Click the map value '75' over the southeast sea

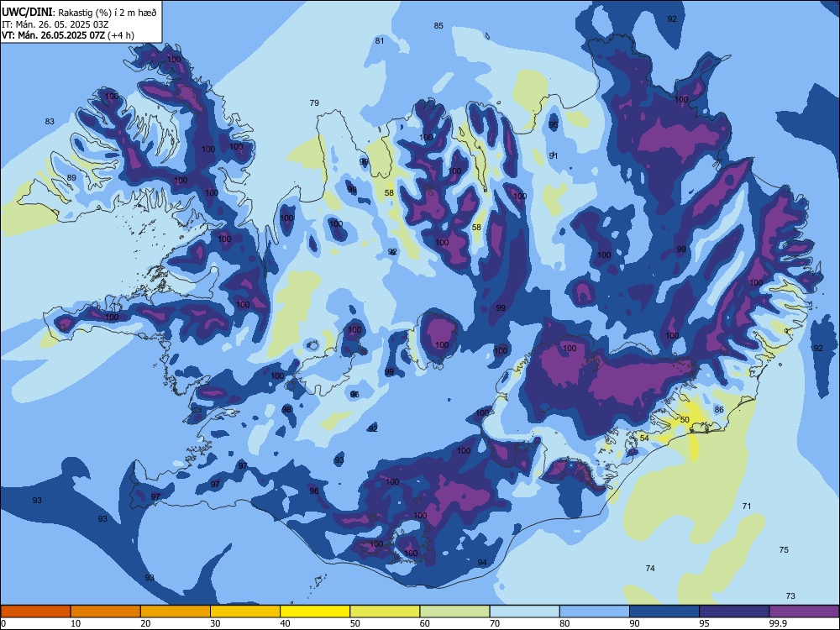tap(784, 550)
